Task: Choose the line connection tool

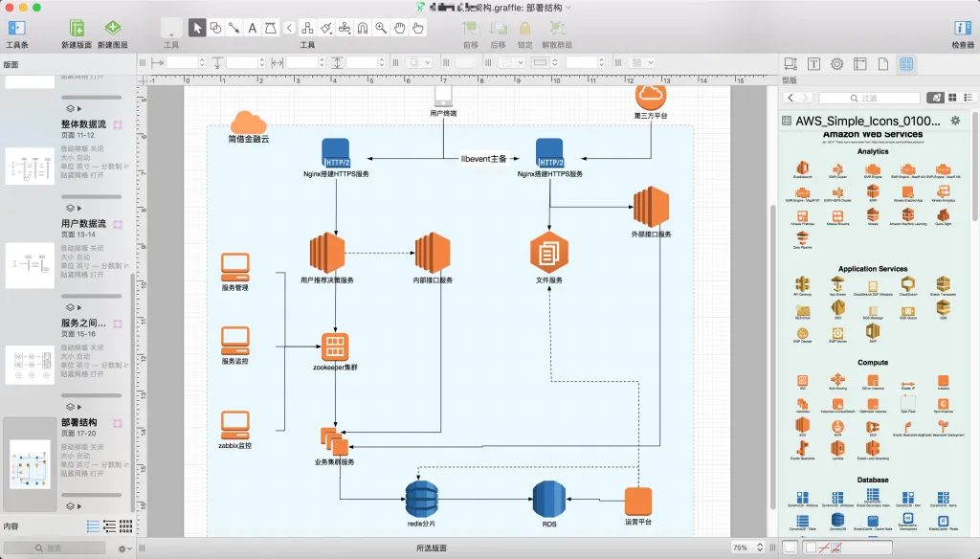Action: pyautogui.click(x=234, y=28)
